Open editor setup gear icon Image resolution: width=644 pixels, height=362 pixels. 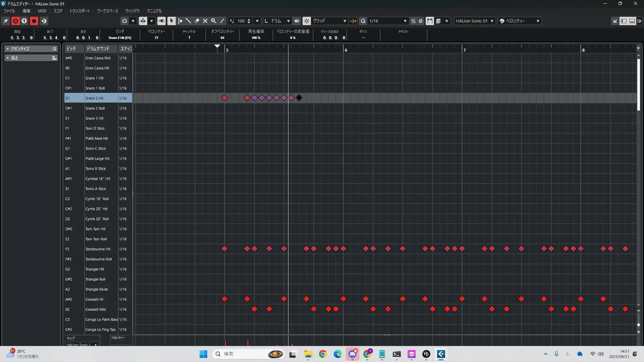point(639,21)
